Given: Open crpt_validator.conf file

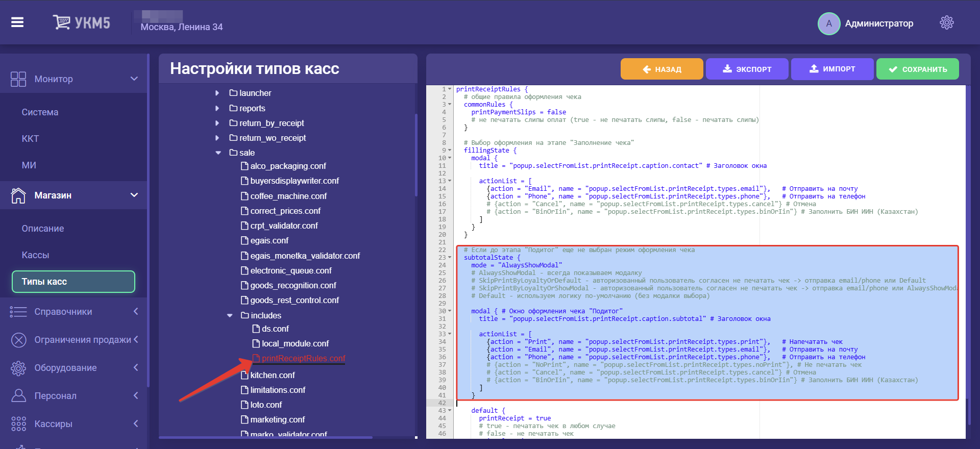Looking at the screenshot, I should (x=284, y=226).
